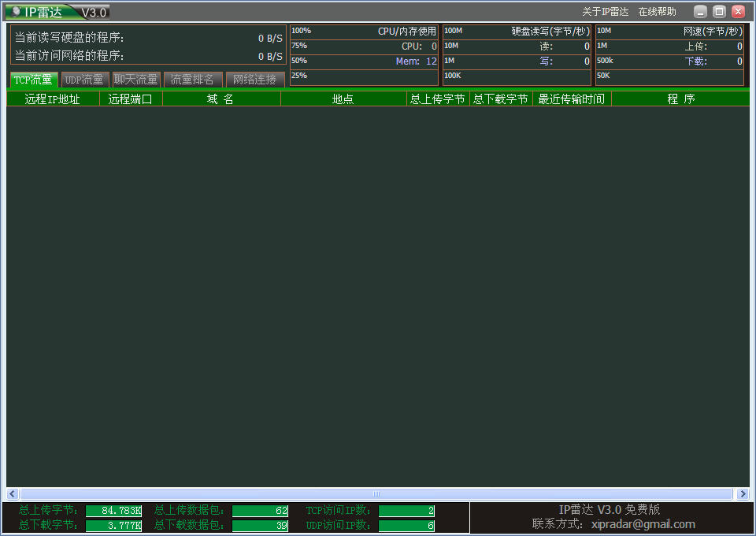The height and width of the screenshot is (536, 756).
Task: Switch to the TCP流量 tab
Action: coord(32,80)
